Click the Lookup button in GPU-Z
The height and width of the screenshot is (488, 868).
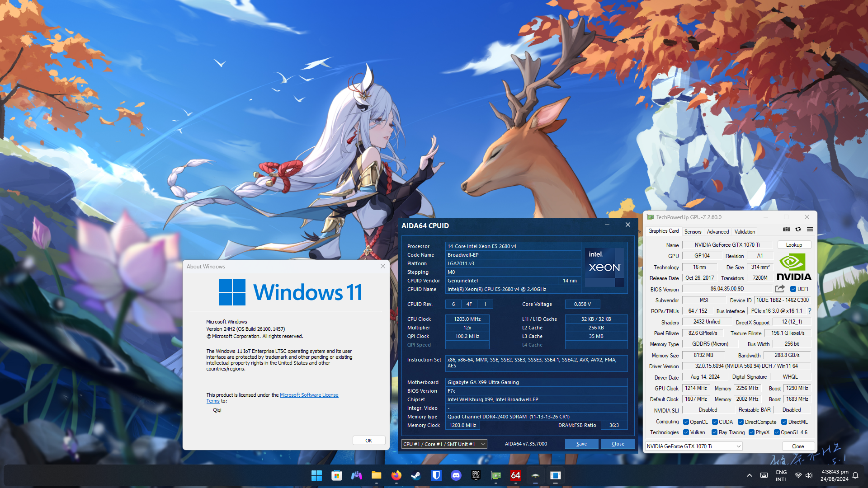coord(794,245)
